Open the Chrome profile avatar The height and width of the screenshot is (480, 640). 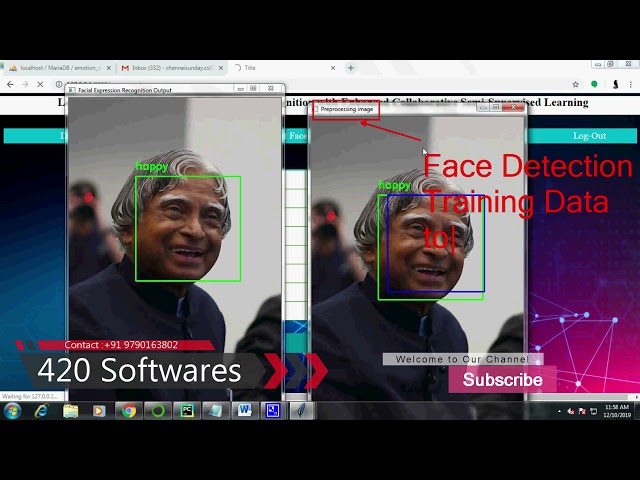[616, 84]
